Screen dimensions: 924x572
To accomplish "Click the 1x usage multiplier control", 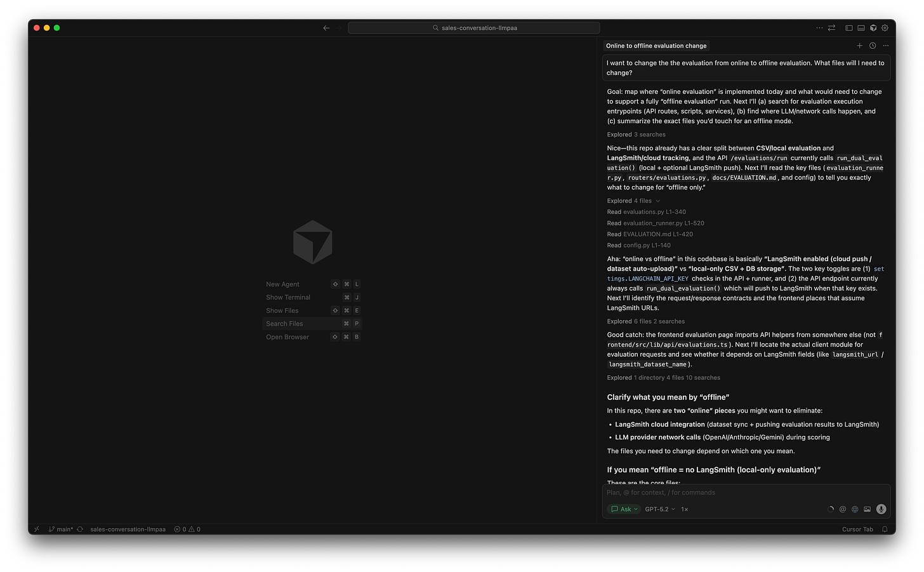I will click(684, 509).
